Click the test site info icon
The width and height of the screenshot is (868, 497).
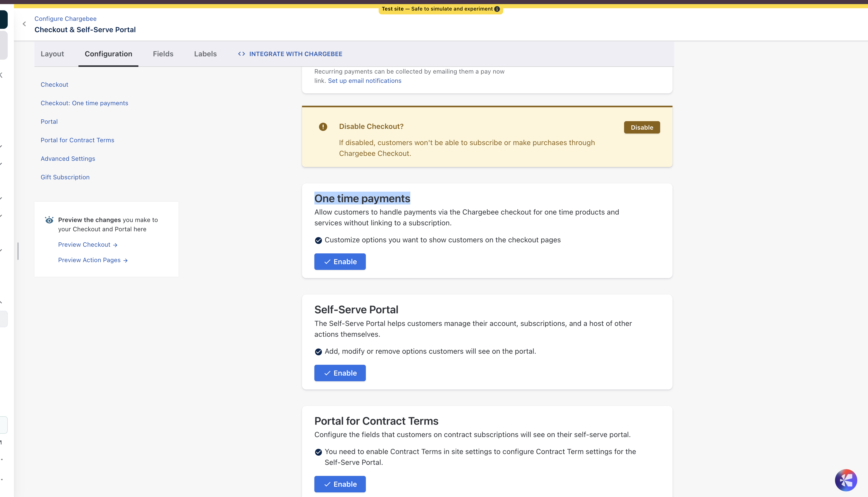click(497, 9)
